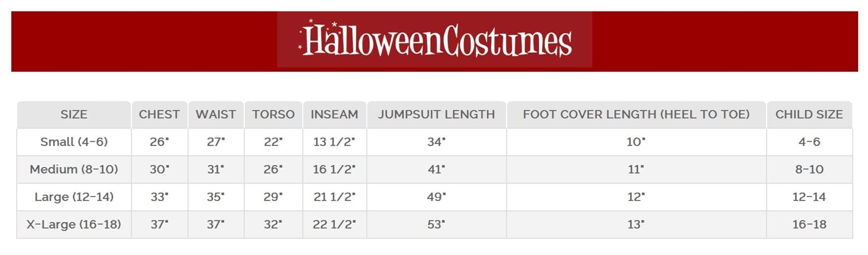The image size is (868, 255).
Task: Select the 41" jumpsuit length cell
Action: click(x=436, y=169)
